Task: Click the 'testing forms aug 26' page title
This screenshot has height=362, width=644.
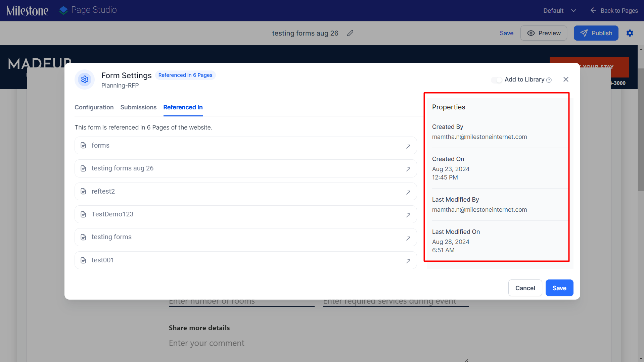Action: click(305, 33)
